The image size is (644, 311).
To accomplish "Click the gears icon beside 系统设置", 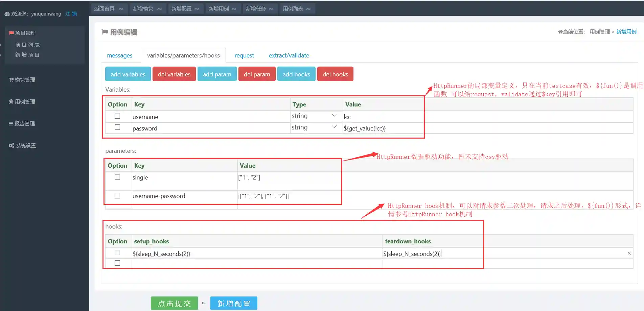I will click(x=11, y=146).
